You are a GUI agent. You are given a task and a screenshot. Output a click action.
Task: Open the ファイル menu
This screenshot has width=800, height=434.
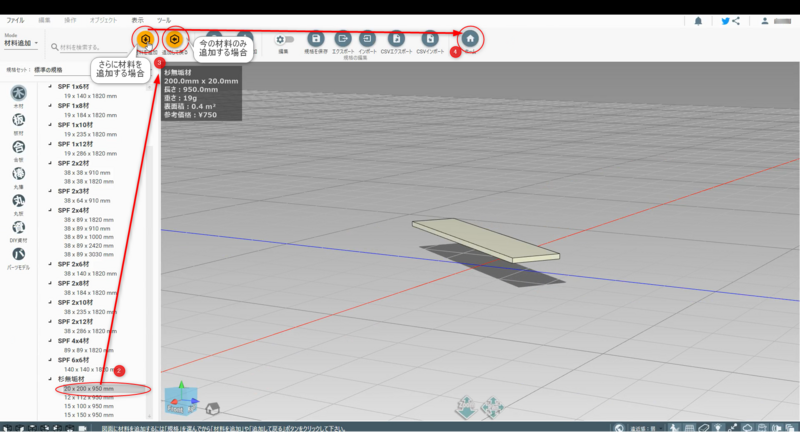[15, 20]
